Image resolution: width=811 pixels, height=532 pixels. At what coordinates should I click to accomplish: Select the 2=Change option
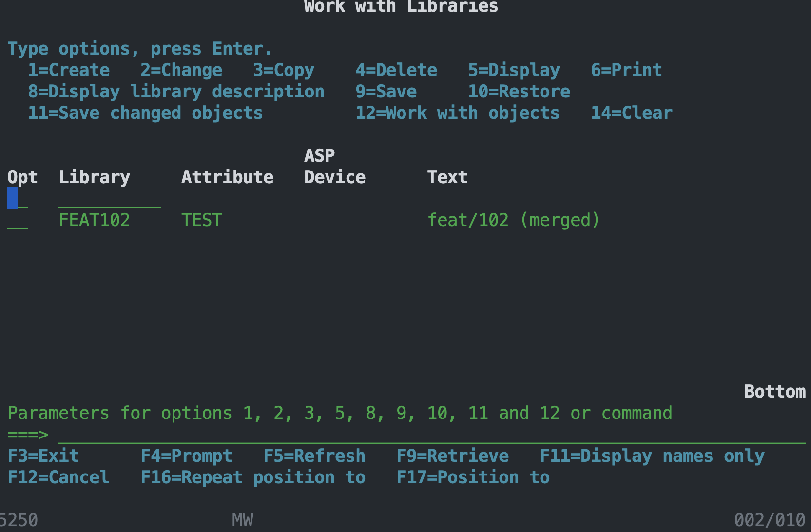[x=181, y=70]
